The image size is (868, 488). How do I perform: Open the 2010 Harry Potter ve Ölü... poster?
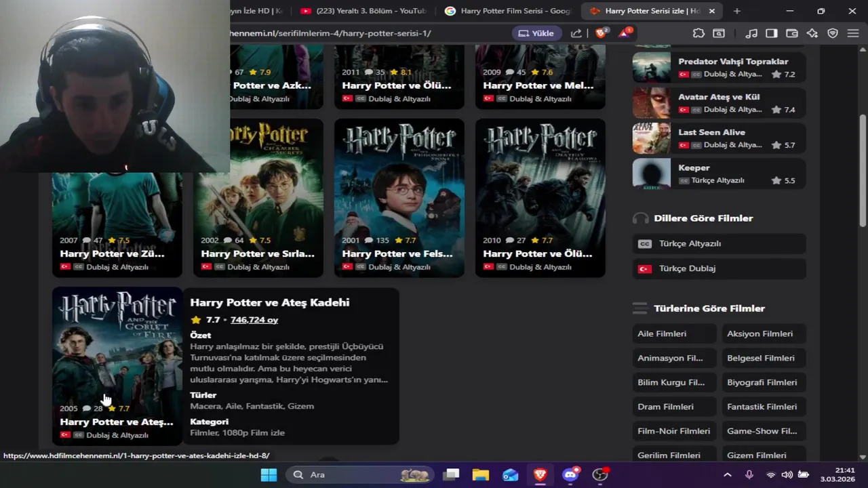pos(540,198)
